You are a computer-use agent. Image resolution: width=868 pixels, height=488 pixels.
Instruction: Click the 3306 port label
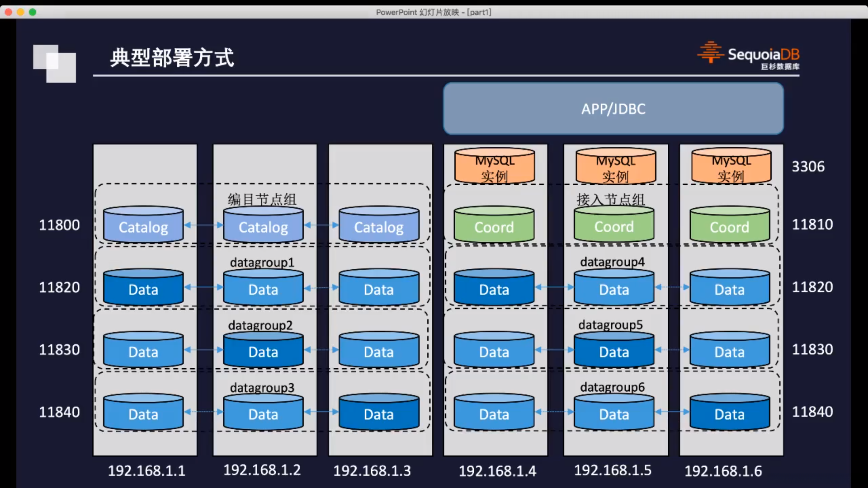click(808, 167)
